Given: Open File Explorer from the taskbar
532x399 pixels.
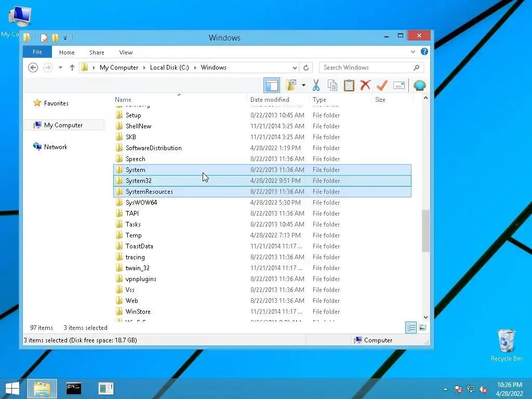Looking at the screenshot, I should [42, 389].
